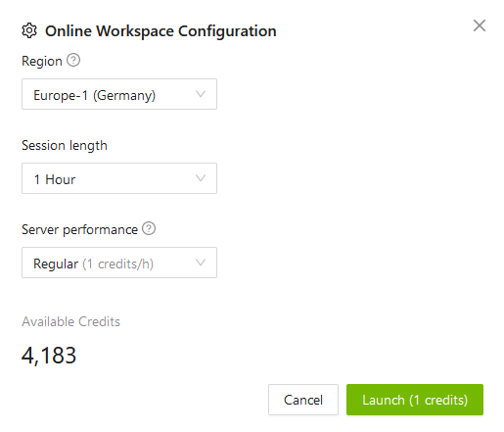This screenshot has height=432, width=504.
Task: Open the Region help question-mark icon
Action: click(x=73, y=60)
